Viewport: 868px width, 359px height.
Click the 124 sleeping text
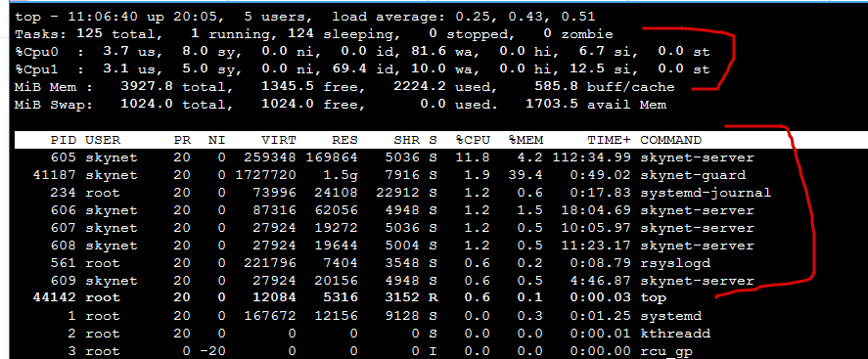(x=344, y=34)
